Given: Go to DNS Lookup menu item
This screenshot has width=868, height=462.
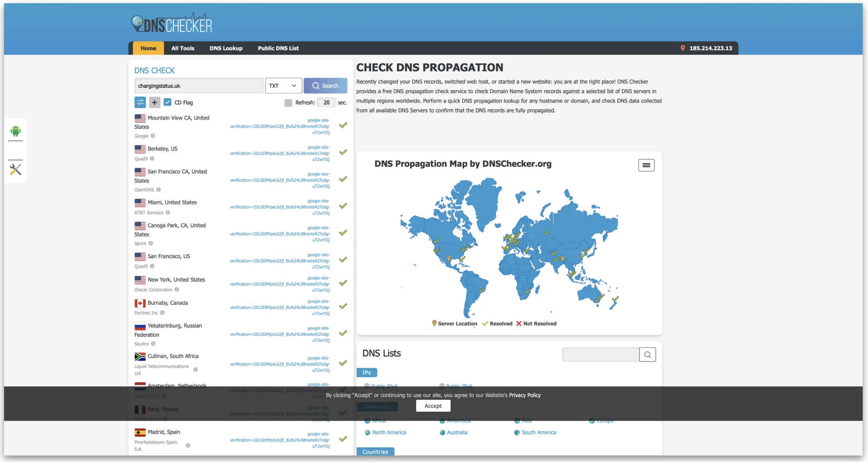Looking at the screenshot, I should (226, 48).
